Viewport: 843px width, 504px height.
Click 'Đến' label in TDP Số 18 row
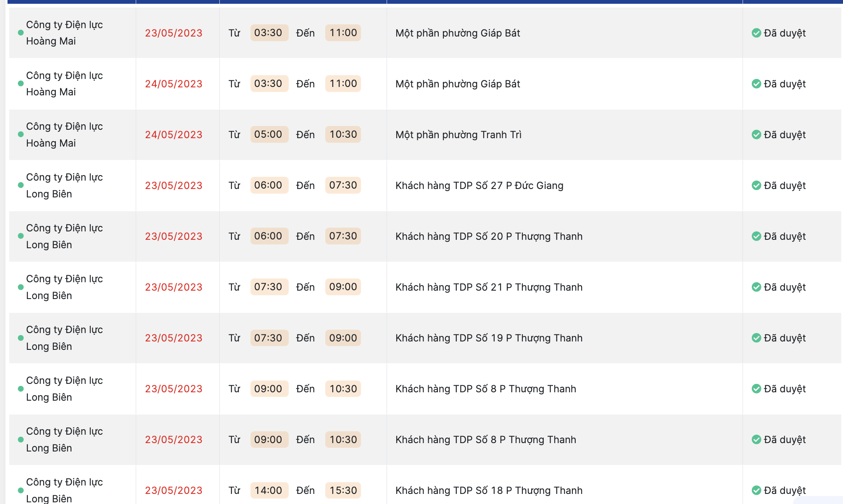point(305,490)
